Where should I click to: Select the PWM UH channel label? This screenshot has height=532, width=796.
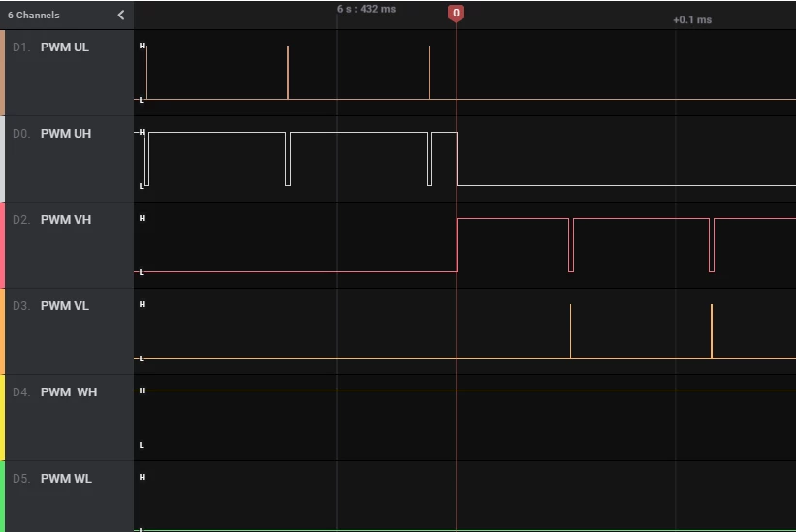pyautogui.click(x=66, y=134)
